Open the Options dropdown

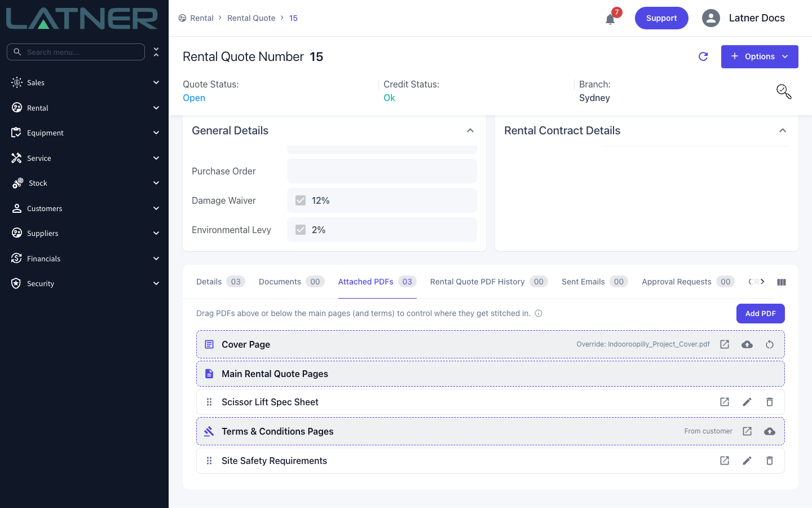click(760, 56)
